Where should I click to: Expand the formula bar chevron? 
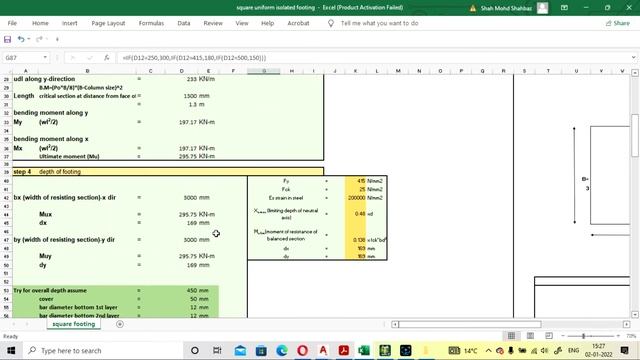(x=633, y=58)
